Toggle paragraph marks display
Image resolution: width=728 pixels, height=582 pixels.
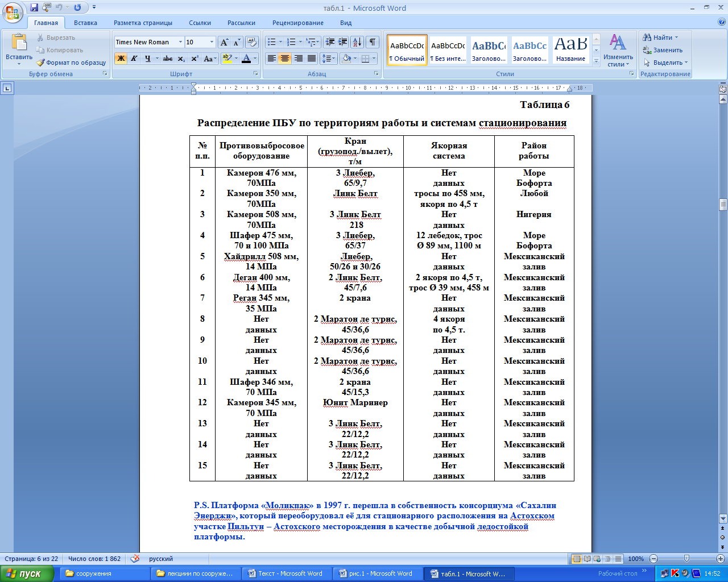[373, 42]
